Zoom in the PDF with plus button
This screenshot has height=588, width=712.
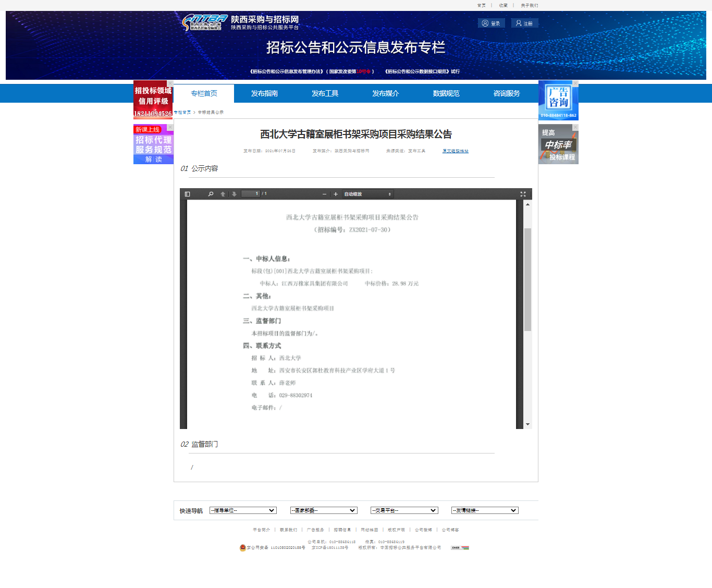[336, 194]
